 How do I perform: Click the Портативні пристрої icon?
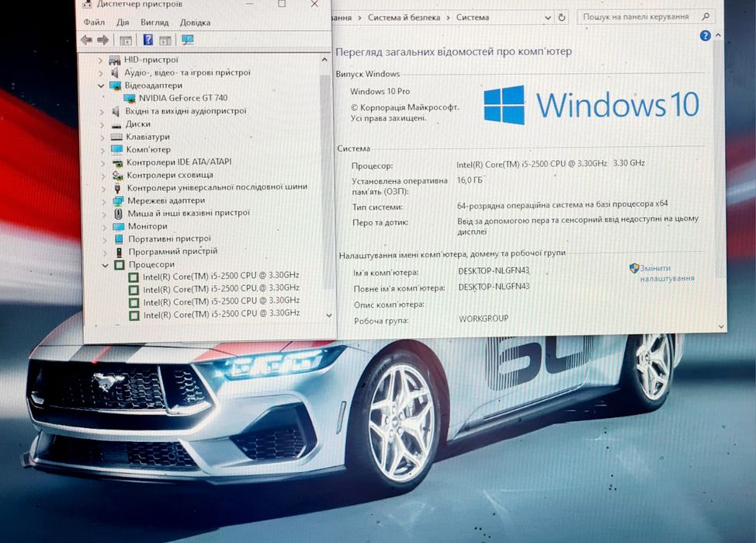click(x=119, y=239)
